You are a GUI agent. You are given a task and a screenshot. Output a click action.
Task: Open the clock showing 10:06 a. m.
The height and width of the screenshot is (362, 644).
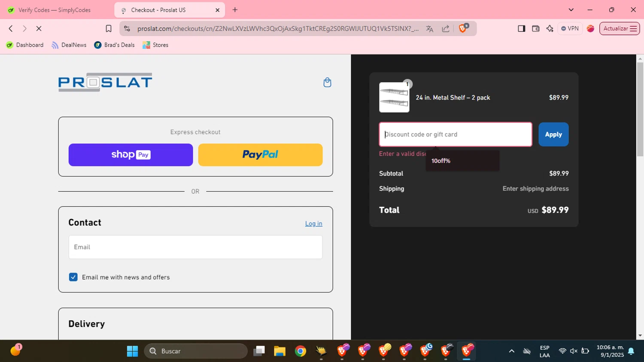click(x=610, y=351)
